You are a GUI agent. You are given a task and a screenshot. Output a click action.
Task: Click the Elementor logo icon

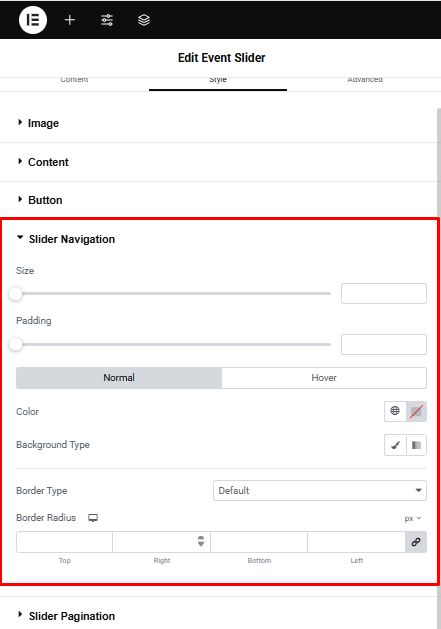pos(33,20)
